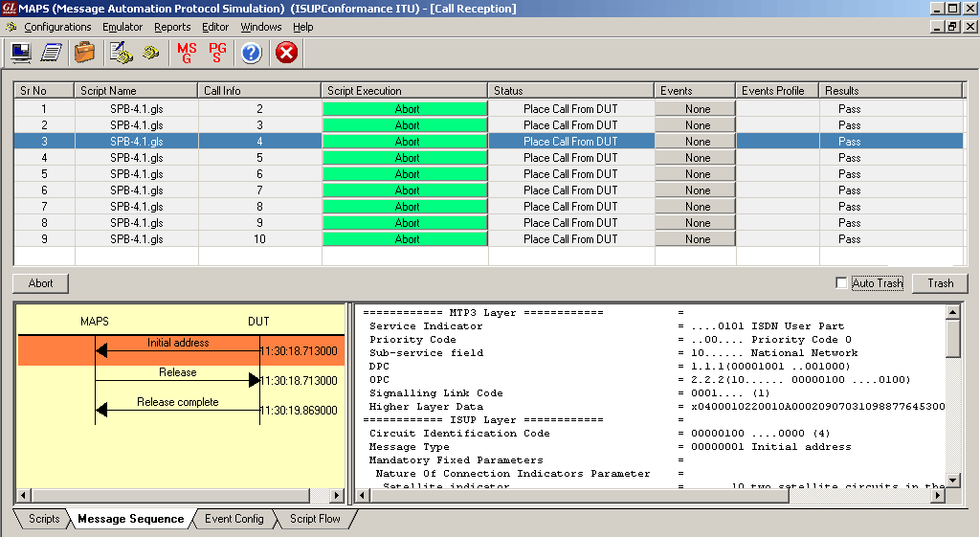The image size is (980, 537).
Task: Click Events None button in row 6
Action: (695, 190)
